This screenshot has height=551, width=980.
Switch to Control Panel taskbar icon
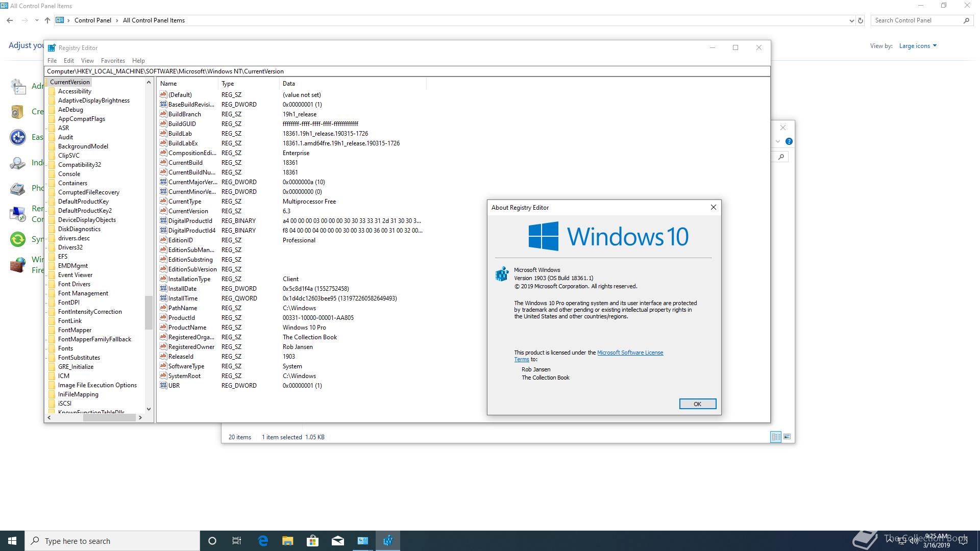[x=363, y=541]
